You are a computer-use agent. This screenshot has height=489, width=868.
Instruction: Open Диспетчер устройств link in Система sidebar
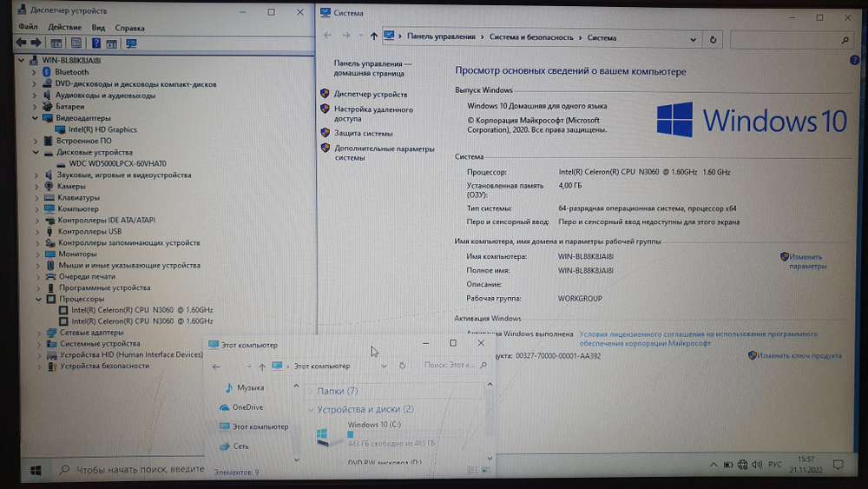click(x=371, y=94)
